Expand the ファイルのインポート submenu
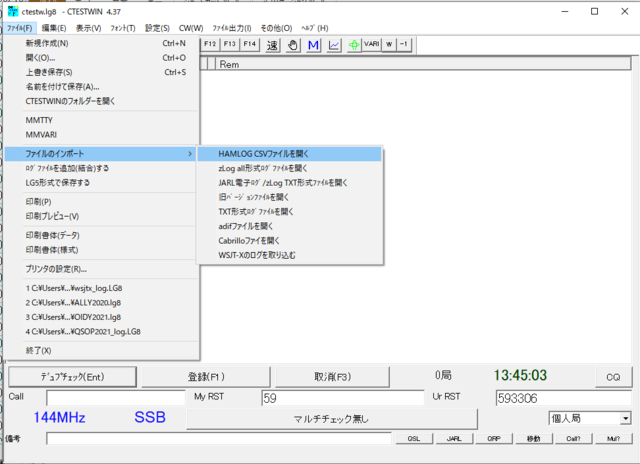The height and width of the screenshot is (464, 640). (x=101, y=154)
